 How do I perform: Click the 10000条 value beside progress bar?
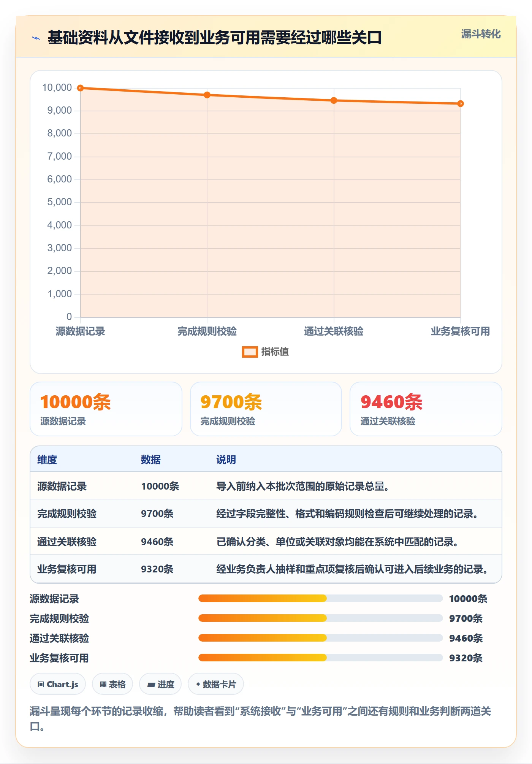[x=468, y=599]
